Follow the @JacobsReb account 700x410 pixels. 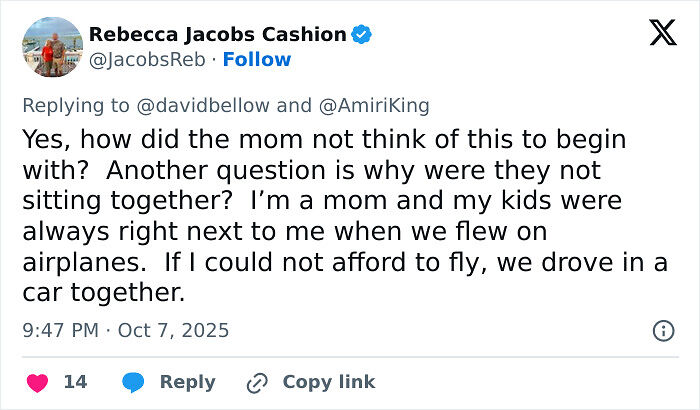click(x=257, y=60)
